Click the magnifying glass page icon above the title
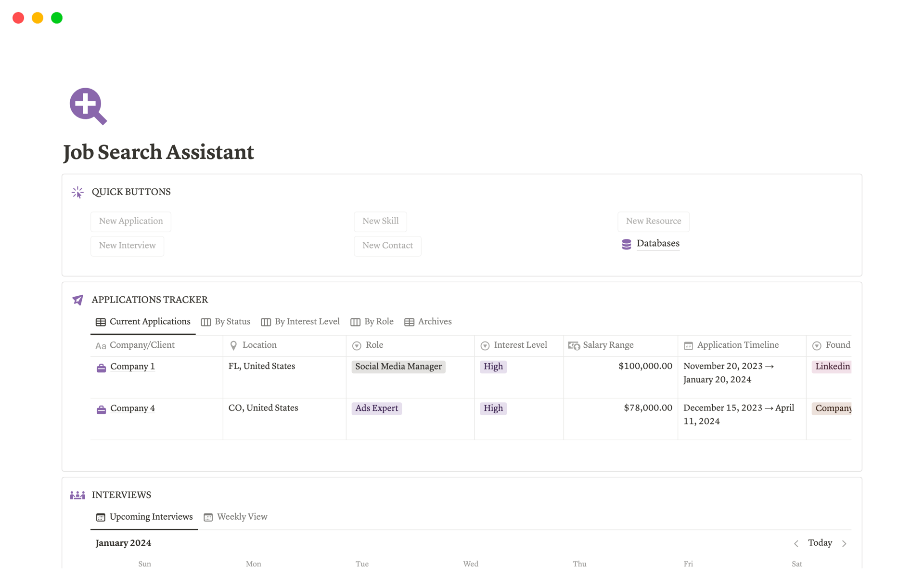The height and width of the screenshot is (578, 924). pyautogui.click(x=88, y=106)
